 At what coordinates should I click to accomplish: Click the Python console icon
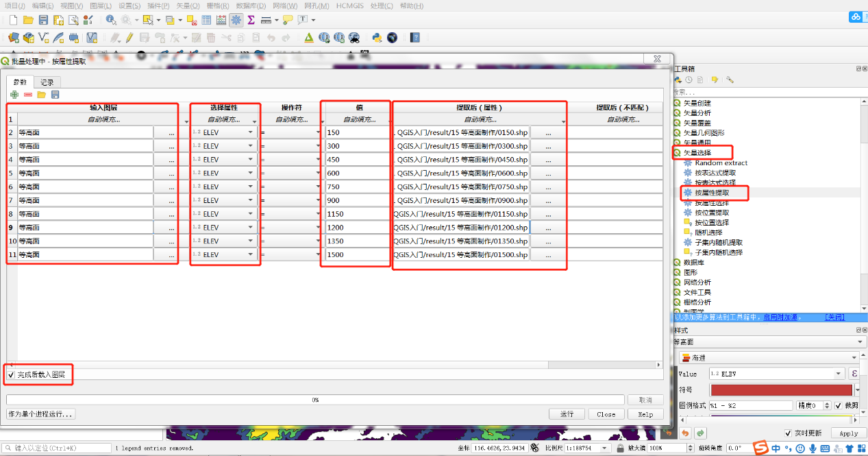(376, 38)
